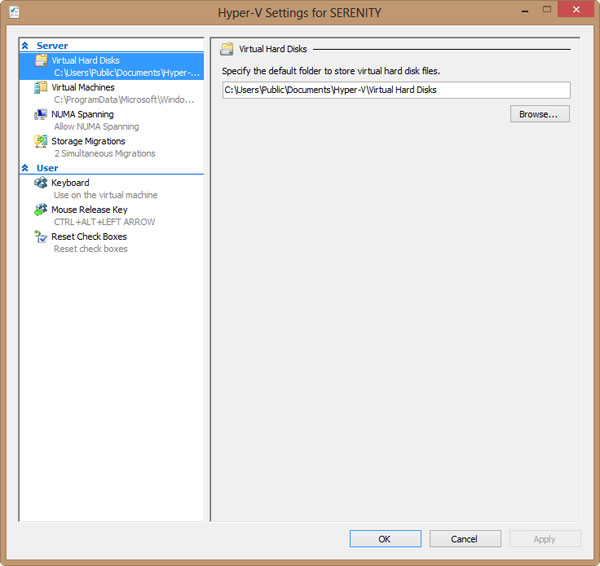Select Virtual Machines setting
This screenshot has height=566, width=600.
click(x=112, y=93)
